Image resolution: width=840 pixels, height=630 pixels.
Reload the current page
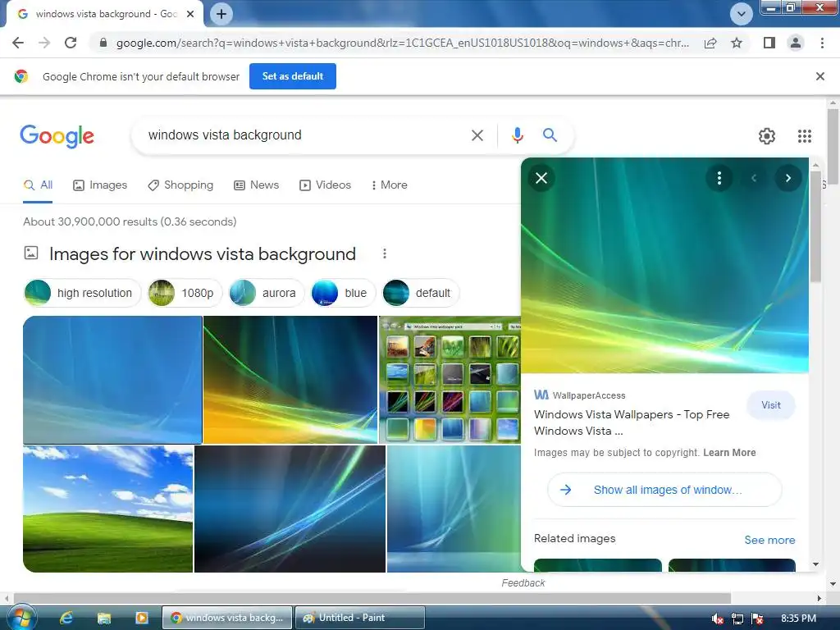point(71,43)
